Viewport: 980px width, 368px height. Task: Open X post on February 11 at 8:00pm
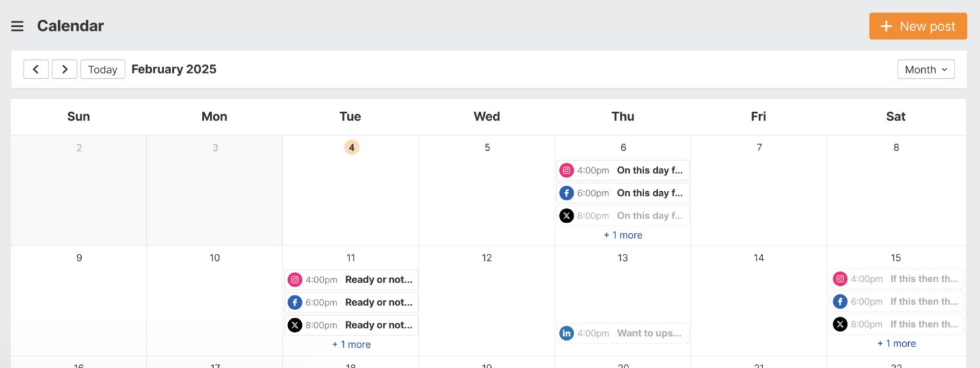pyautogui.click(x=351, y=325)
